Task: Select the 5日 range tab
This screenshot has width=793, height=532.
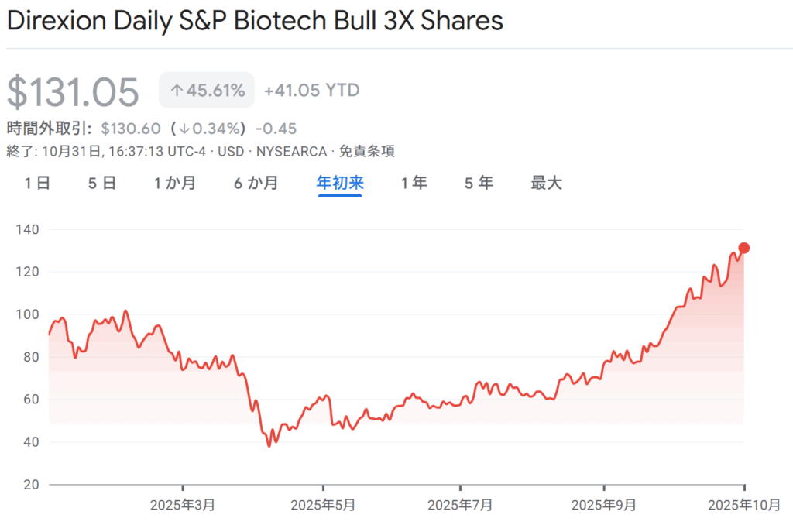Action: [102, 184]
